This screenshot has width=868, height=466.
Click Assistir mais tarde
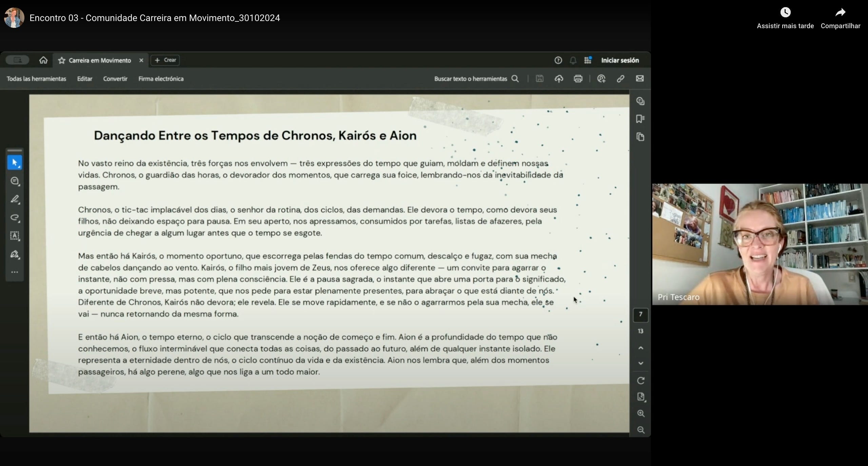(785, 18)
